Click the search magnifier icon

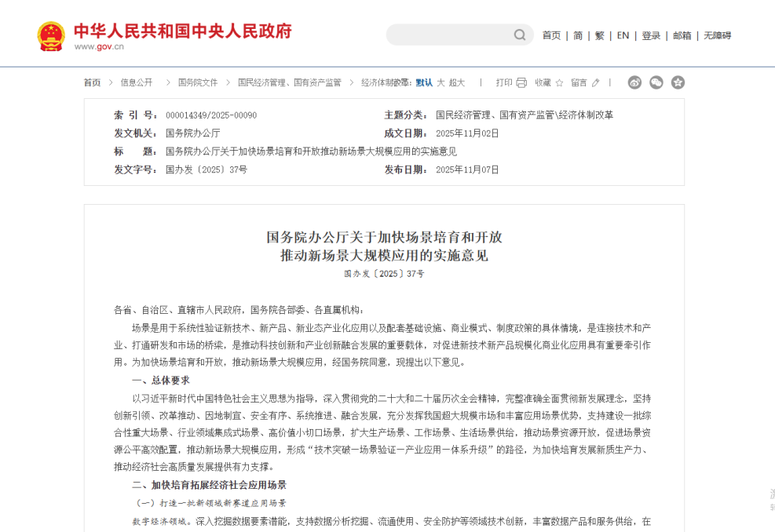[520, 35]
